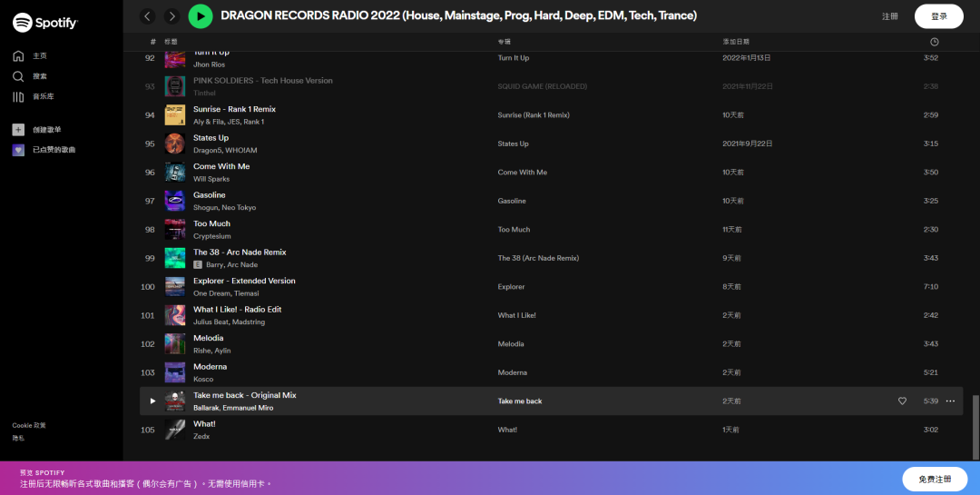Open artist Emmanuel Miro
Screen dimensions: 980x495
click(248, 408)
